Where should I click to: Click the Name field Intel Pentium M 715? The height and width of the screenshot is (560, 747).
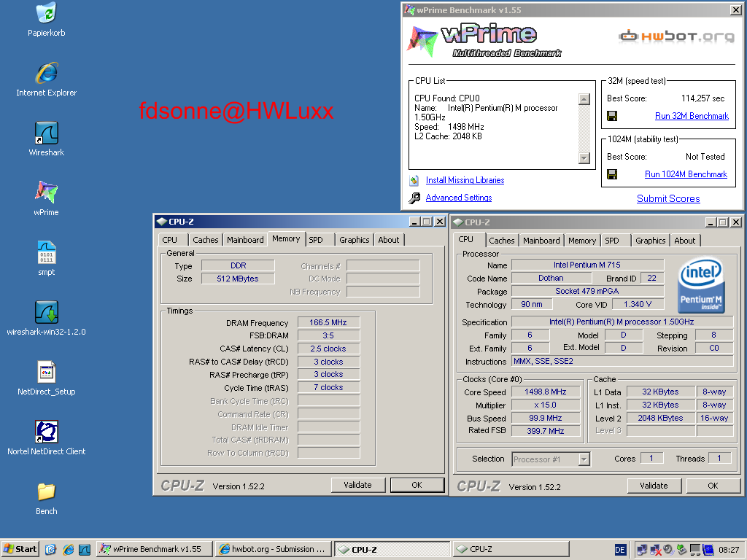pos(587,265)
